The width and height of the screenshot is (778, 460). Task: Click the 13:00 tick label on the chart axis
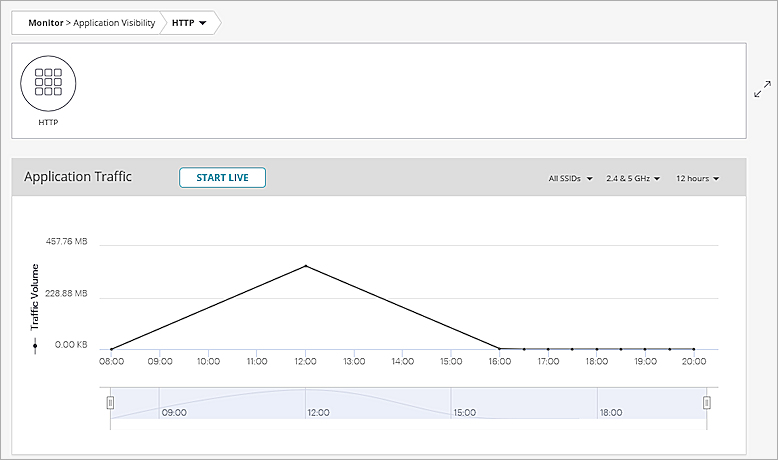354,362
